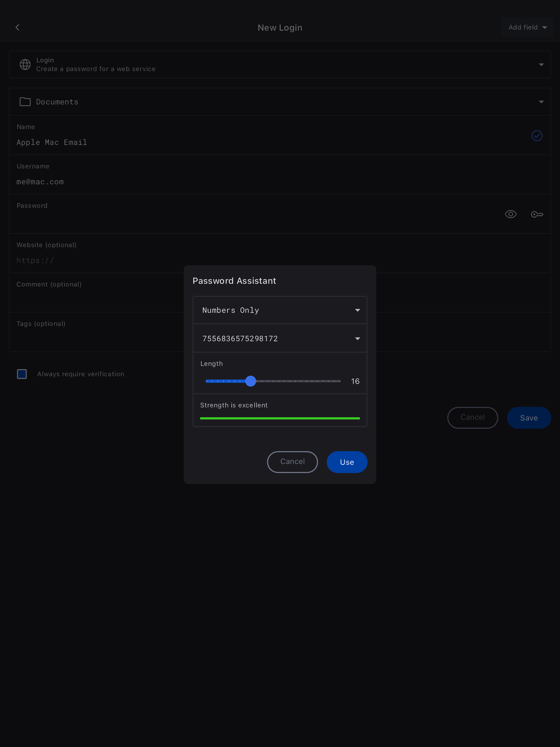This screenshot has height=747, width=560.
Task: Click the Documents folder icon
Action: coord(25,102)
